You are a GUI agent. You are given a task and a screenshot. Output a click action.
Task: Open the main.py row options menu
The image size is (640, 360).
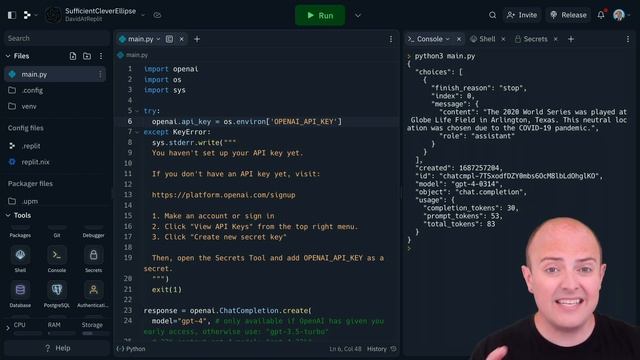(100, 74)
